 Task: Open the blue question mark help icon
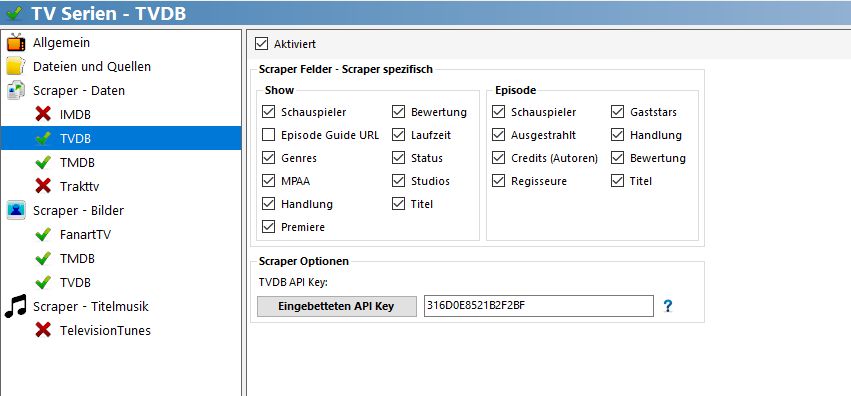(668, 306)
